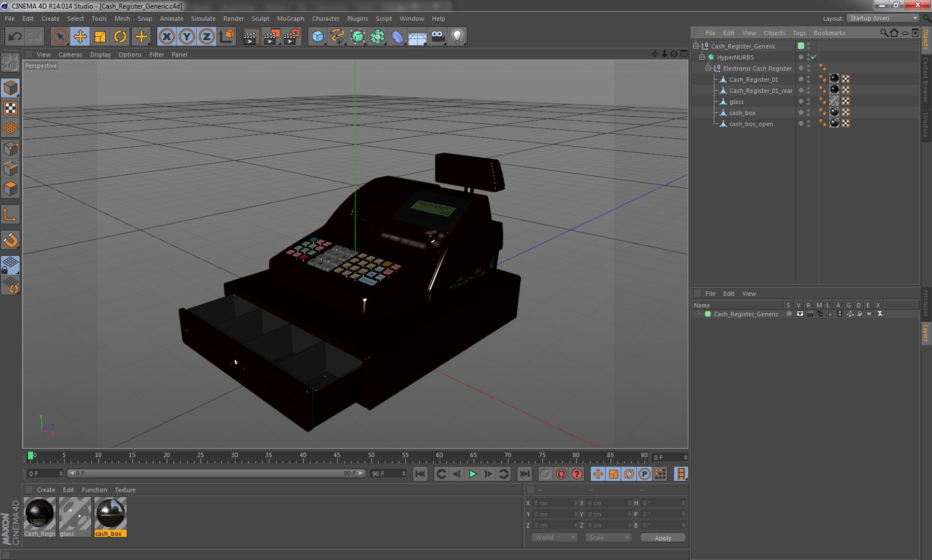This screenshot has width=932, height=560.
Task: Toggle the Z axis lock
Action: 207,36
